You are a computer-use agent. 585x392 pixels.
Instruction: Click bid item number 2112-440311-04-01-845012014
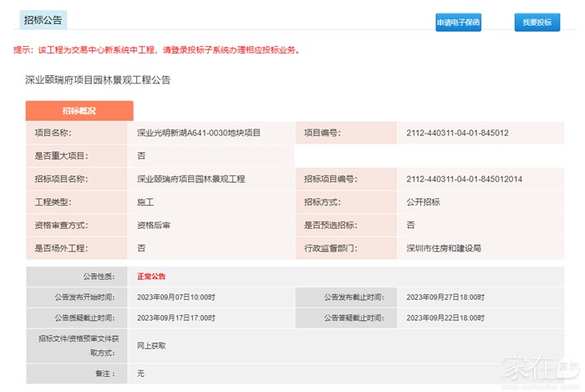point(464,179)
